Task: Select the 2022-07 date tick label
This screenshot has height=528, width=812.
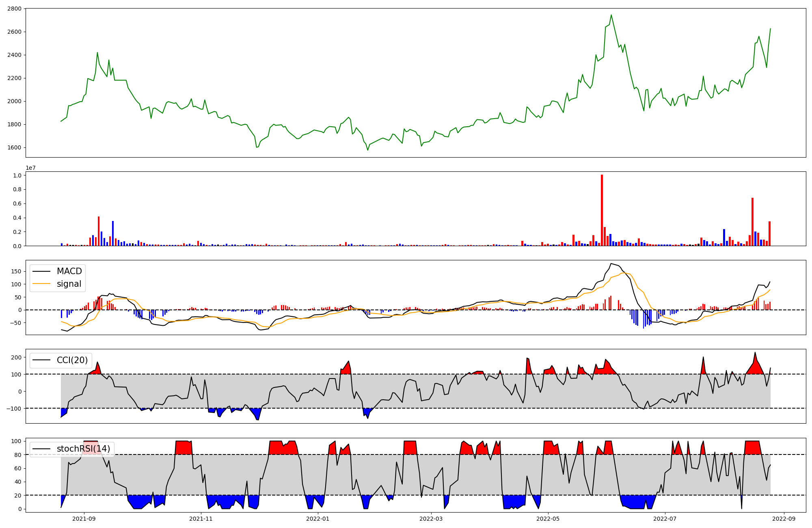Action: (x=665, y=518)
